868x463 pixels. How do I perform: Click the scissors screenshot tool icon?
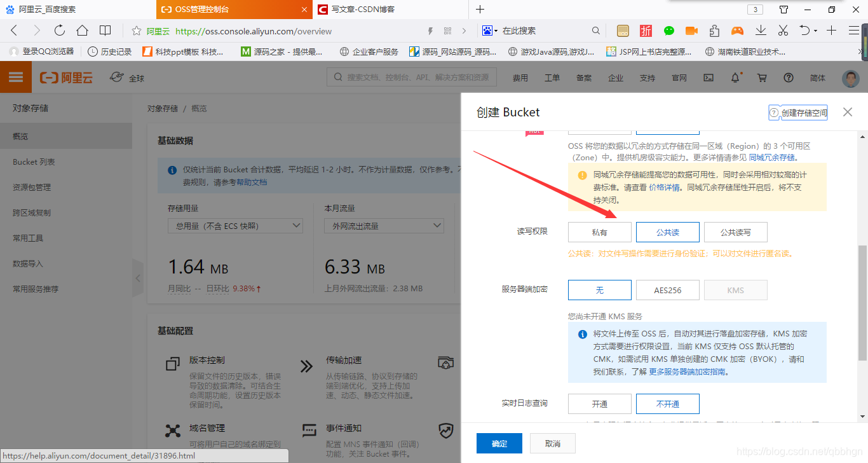tap(783, 31)
